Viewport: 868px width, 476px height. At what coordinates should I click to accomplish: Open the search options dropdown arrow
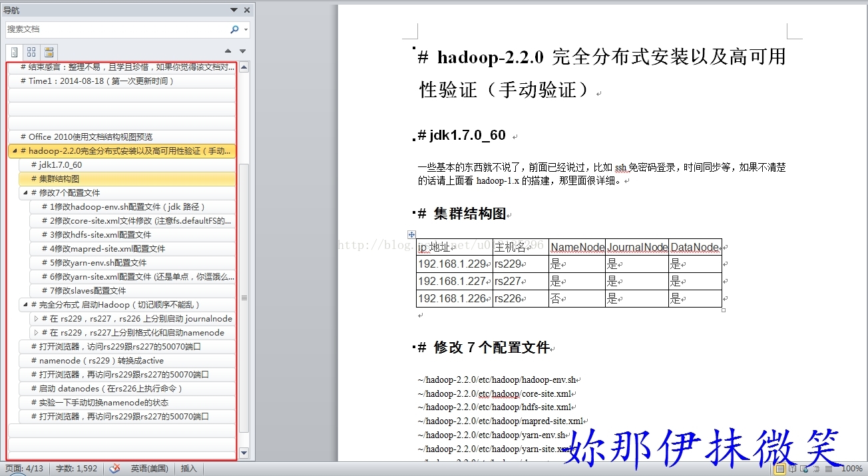(x=246, y=30)
